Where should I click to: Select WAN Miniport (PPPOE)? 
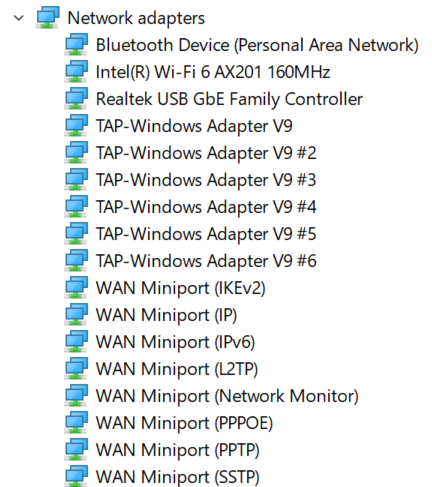point(184,423)
